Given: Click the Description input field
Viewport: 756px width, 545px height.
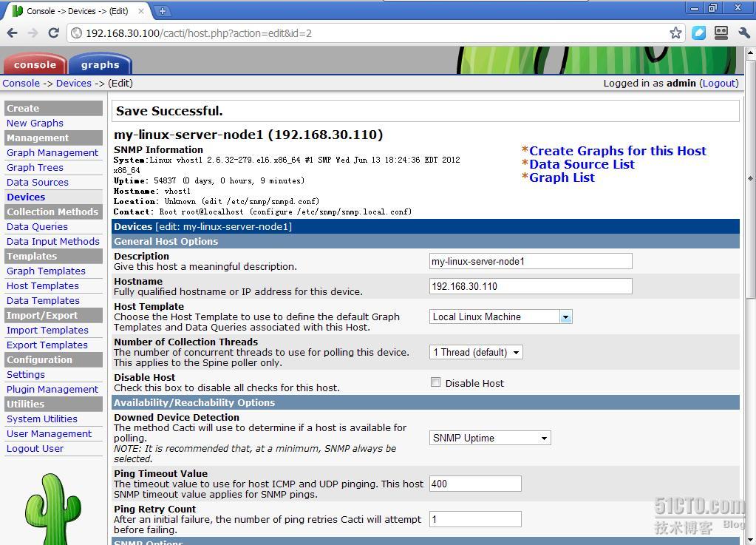Looking at the screenshot, I should (531, 261).
